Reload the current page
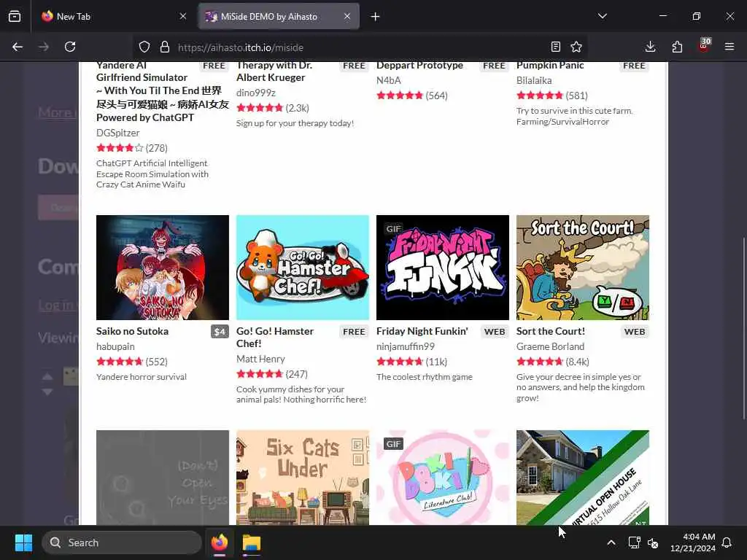The image size is (747, 560). 70,47
